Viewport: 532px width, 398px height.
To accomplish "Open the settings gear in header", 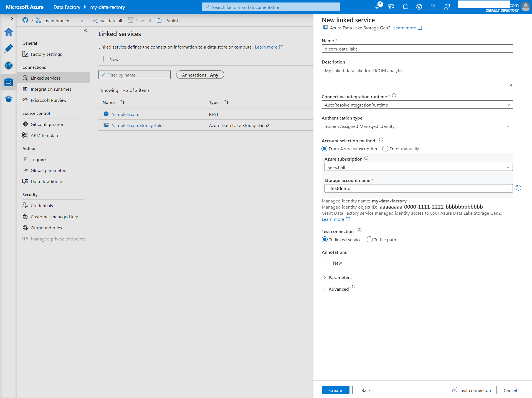I will coord(419,7).
